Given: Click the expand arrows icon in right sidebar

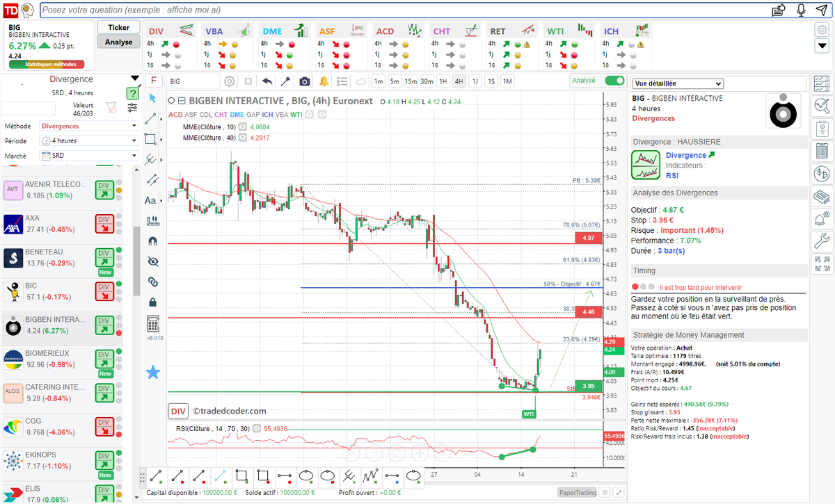Looking at the screenshot, I should pyautogui.click(x=822, y=264).
